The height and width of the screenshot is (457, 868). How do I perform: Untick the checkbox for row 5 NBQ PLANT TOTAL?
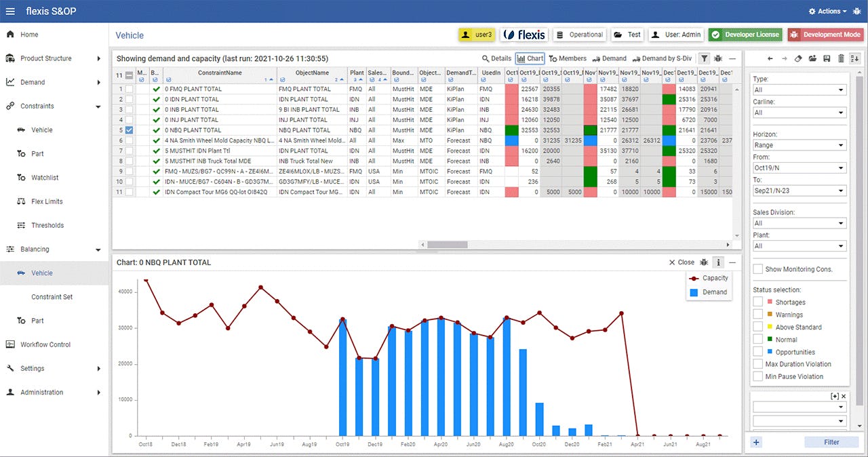(129, 130)
